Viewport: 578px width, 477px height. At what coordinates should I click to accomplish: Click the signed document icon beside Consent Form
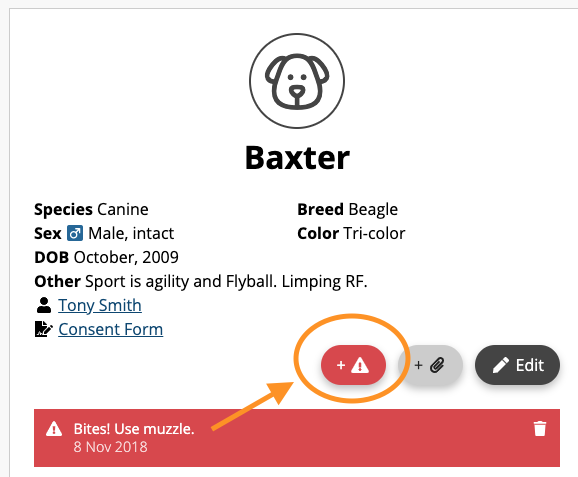(x=43, y=329)
